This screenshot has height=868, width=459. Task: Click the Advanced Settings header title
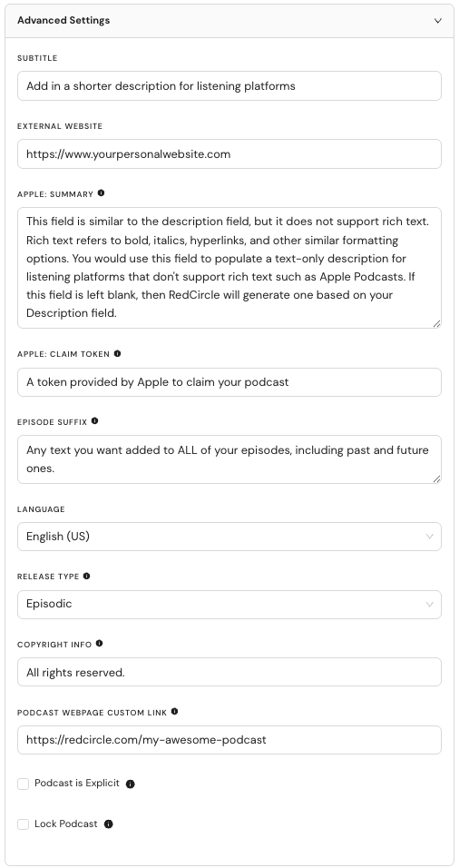pos(63,21)
